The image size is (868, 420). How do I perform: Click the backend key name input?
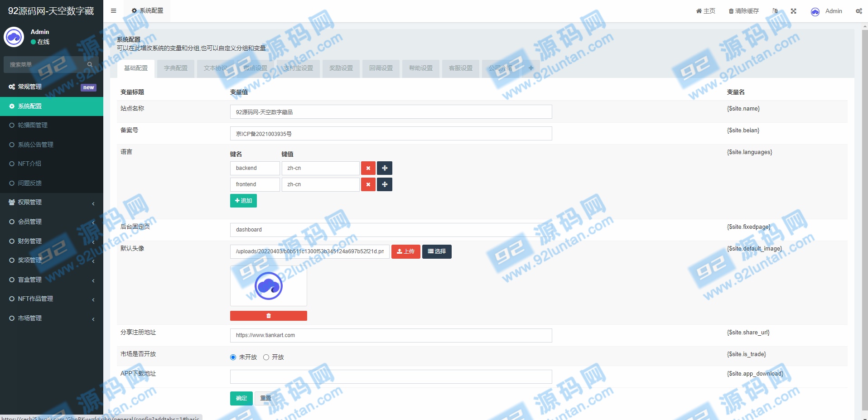tap(255, 168)
